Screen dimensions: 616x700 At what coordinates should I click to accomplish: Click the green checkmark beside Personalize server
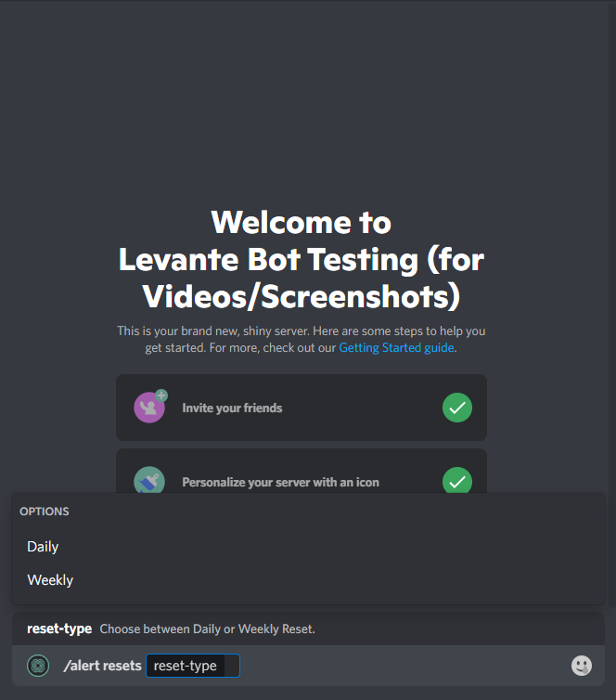[x=457, y=480]
